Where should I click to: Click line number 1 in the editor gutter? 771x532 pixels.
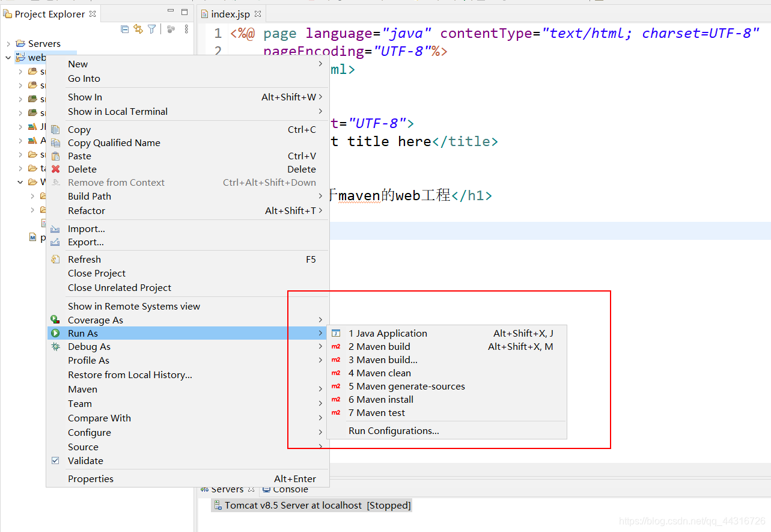(218, 34)
